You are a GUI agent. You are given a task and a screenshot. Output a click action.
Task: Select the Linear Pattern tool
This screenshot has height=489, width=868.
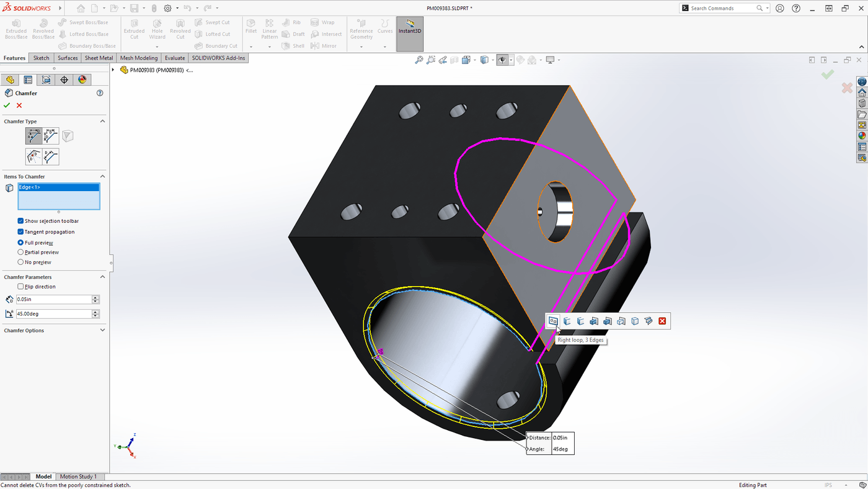click(x=269, y=28)
